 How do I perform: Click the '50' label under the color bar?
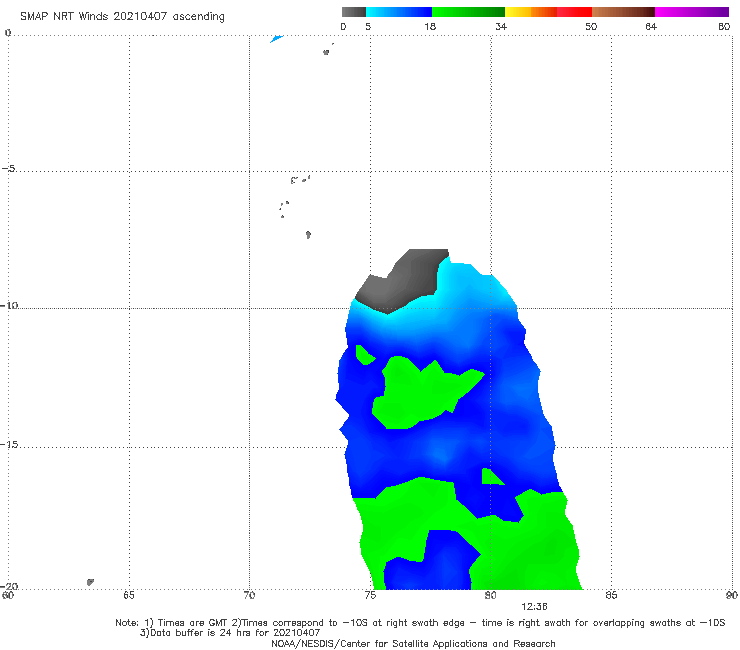[x=591, y=27]
